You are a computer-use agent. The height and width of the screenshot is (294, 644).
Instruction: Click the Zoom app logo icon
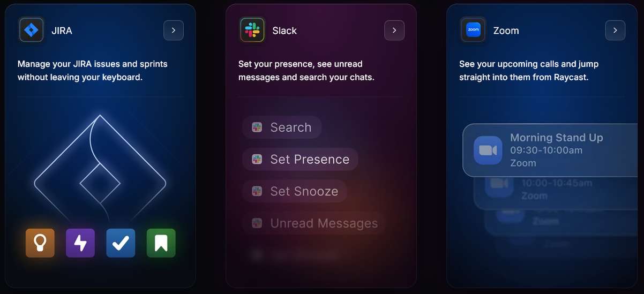click(x=473, y=30)
